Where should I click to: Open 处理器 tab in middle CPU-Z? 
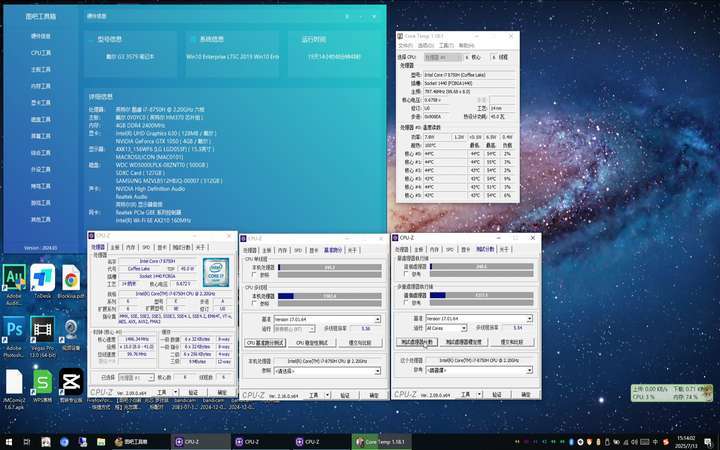tap(250, 250)
